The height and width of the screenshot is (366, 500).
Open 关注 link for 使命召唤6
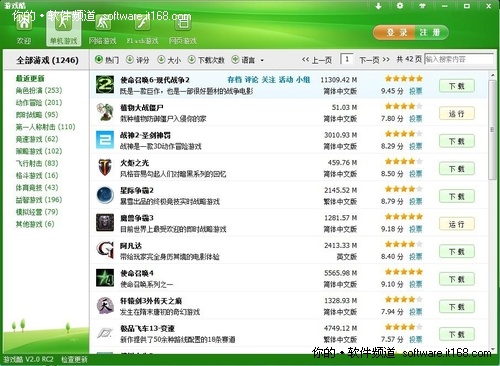point(268,80)
